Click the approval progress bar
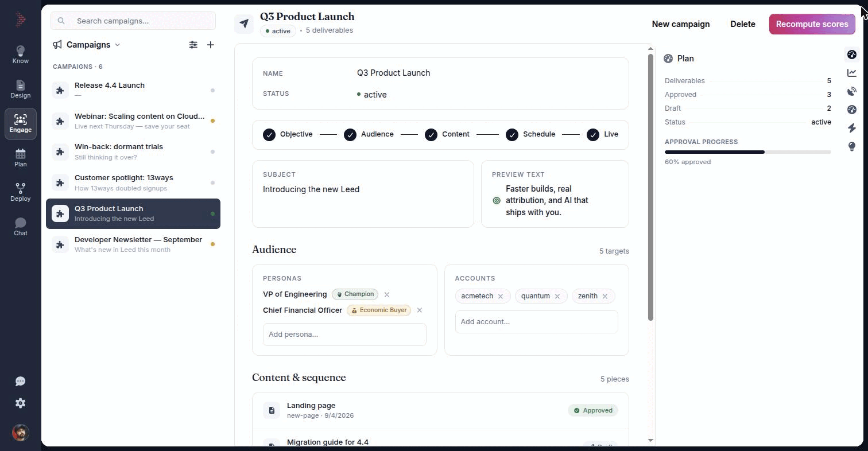The height and width of the screenshot is (451, 868). click(x=747, y=152)
